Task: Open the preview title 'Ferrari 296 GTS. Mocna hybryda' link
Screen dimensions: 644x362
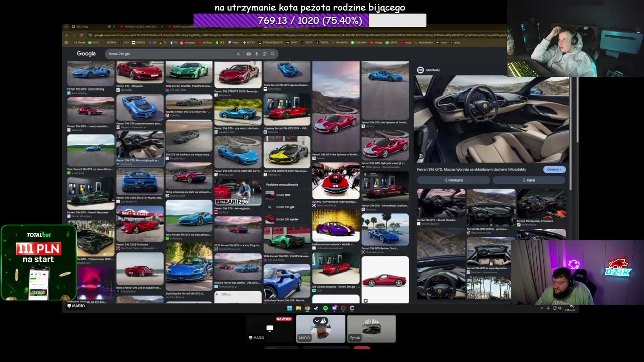Action: point(471,170)
